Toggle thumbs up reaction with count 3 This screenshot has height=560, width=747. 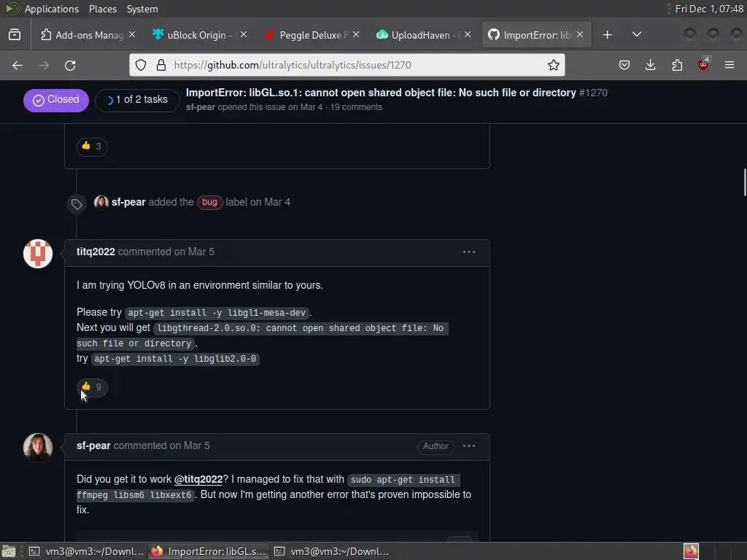[92, 146]
